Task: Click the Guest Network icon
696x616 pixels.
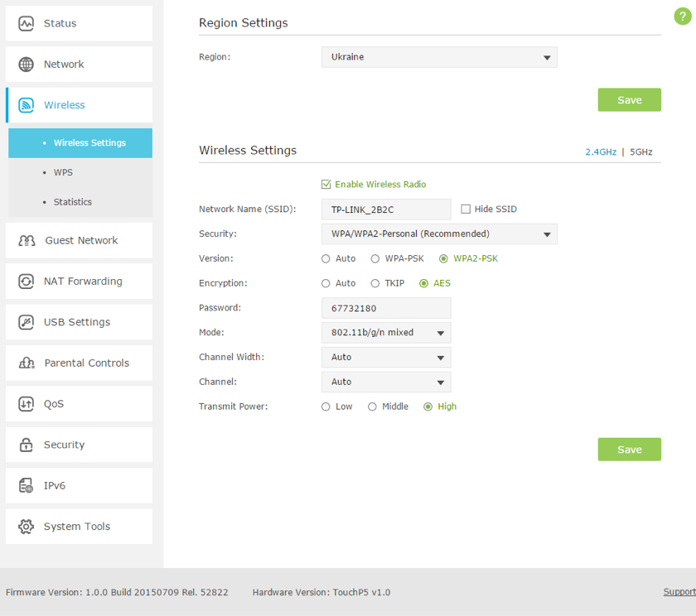Action: (x=27, y=240)
